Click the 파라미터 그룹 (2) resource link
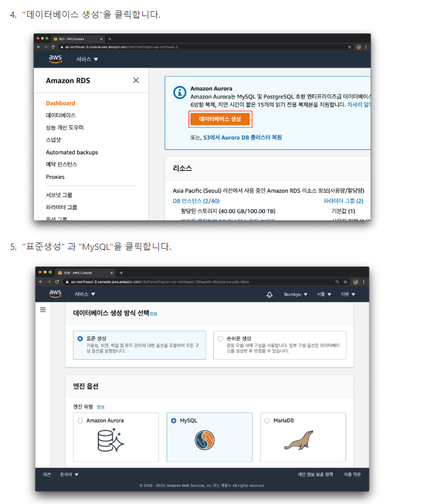Image resolution: width=435 pixels, height=504 pixels. coord(343,201)
